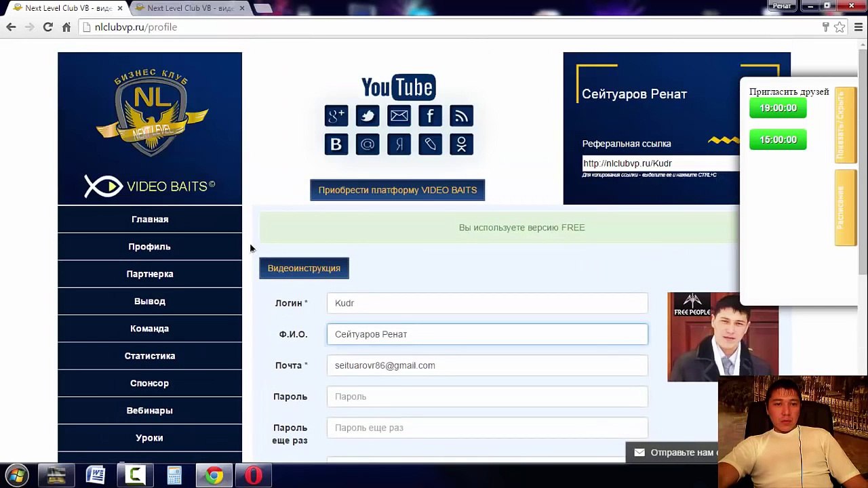Click the Логин input field
The height and width of the screenshot is (488, 868).
pos(488,303)
